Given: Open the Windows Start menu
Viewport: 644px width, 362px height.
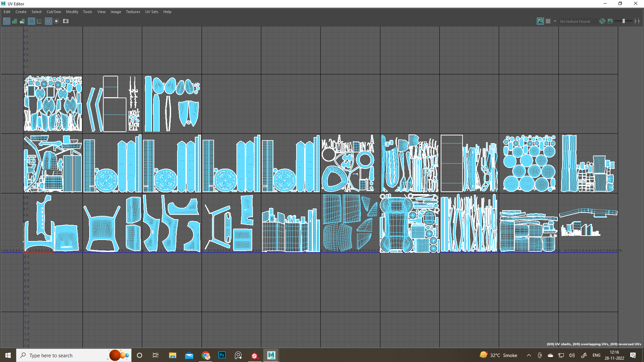Looking at the screenshot, I should click(x=8, y=355).
